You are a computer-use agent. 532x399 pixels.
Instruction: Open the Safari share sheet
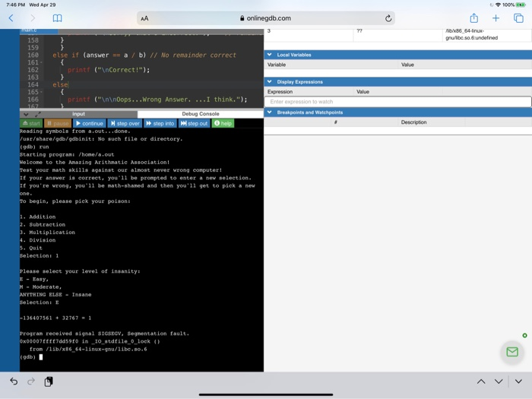click(474, 18)
